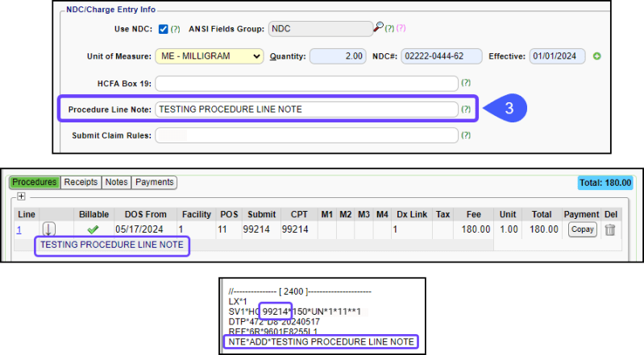Click the Fee value 180.00
Image resolution: width=644 pixels, height=355 pixels.
[x=476, y=229]
